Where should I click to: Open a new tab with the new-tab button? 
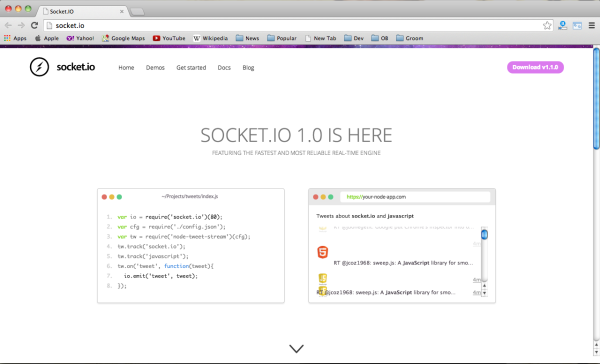pyautogui.click(x=137, y=12)
